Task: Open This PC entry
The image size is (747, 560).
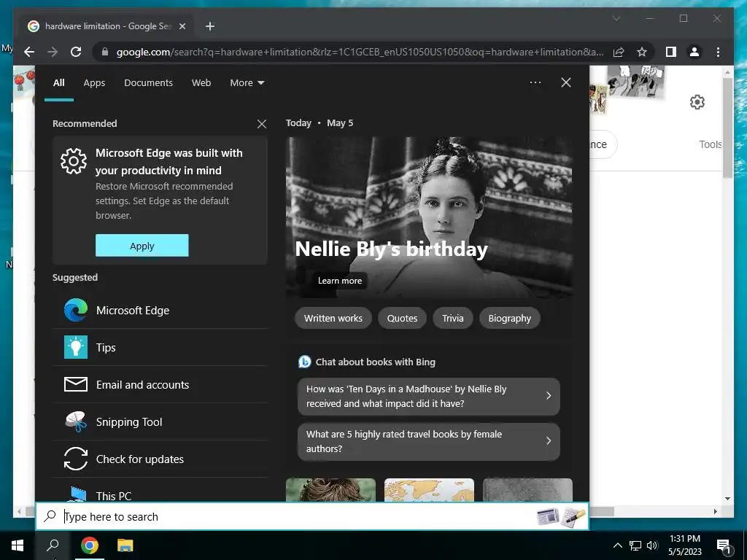Action: click(x=160, y=493)
